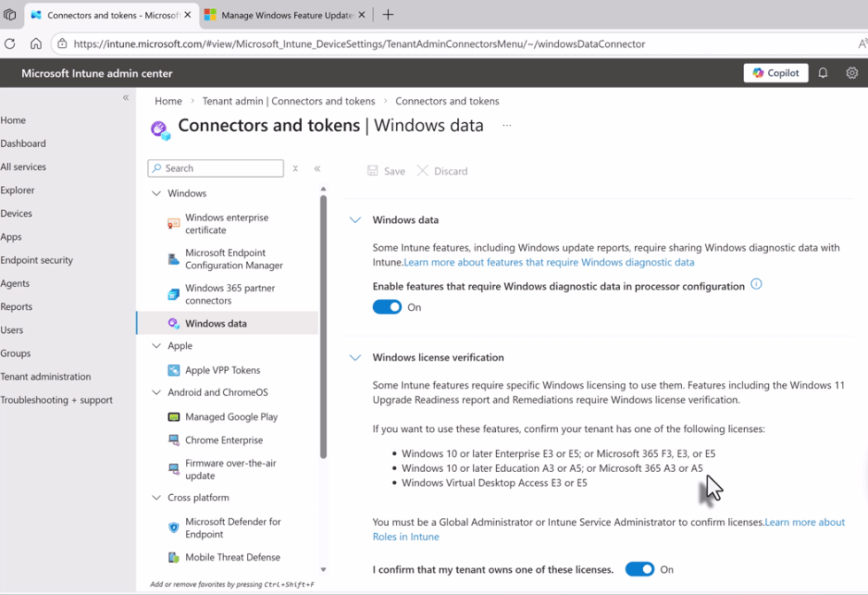
Task: Collapse the main left navigation
Action: tap(126, 97)
